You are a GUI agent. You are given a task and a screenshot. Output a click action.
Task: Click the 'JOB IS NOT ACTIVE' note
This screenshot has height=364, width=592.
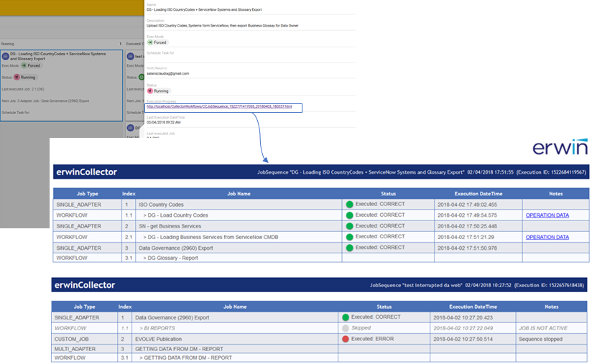[x=543, y=328]
